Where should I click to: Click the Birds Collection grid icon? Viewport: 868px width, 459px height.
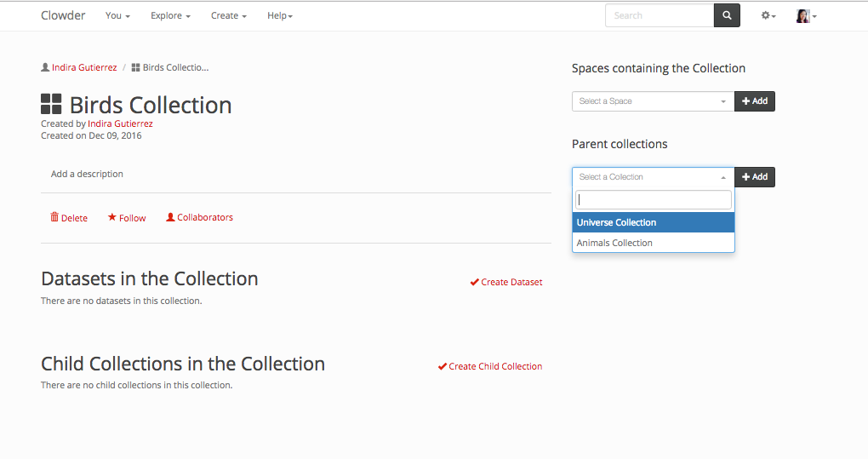(x=51, y=105)
